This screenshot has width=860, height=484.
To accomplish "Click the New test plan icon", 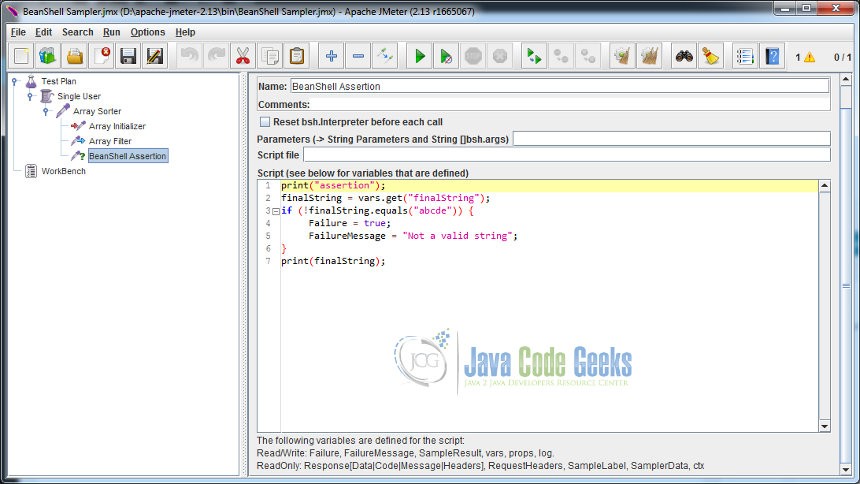I will click(21, 56).
